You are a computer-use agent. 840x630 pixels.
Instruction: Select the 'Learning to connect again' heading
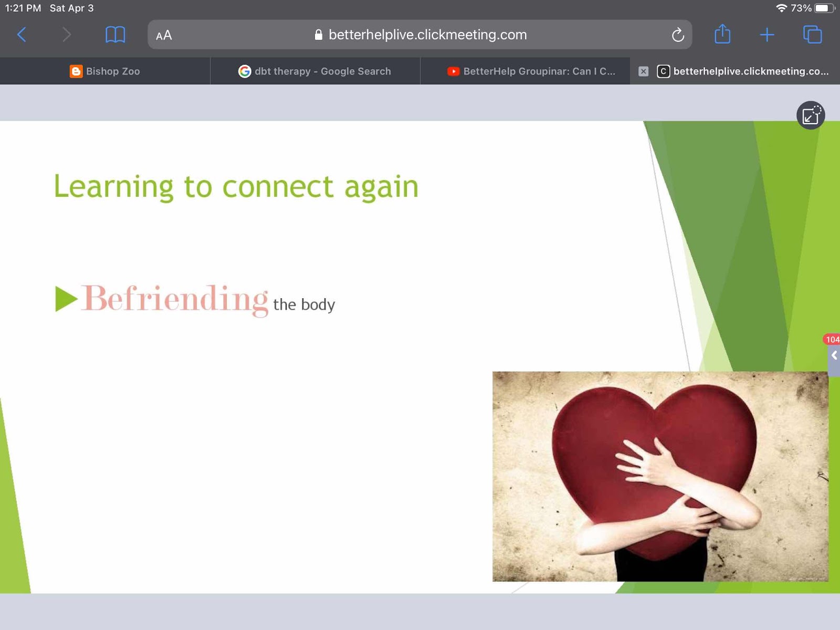[x=236, y=186]
